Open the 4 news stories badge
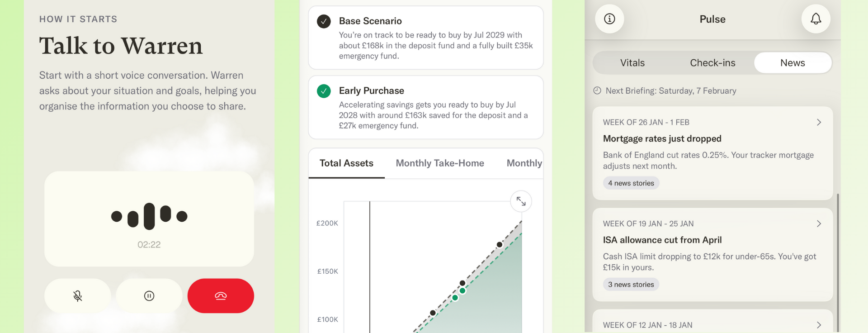Image resolution: width=868 pixels, height=333 pixels. coord(631,183)
